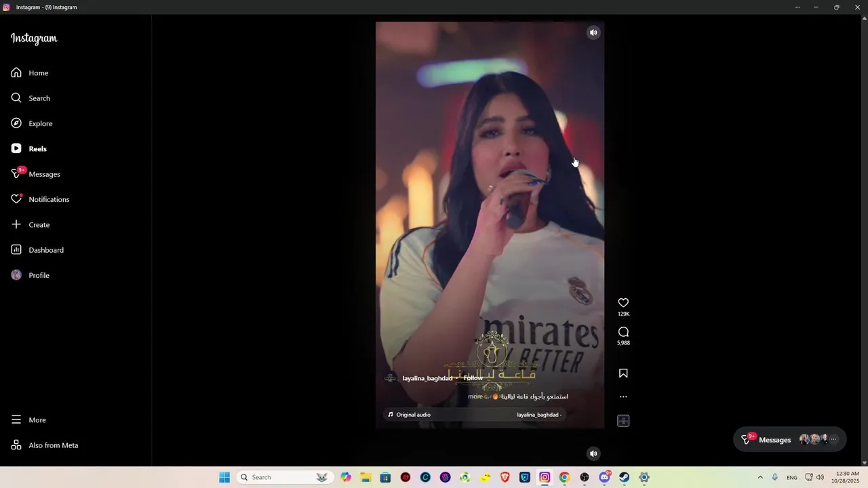Save the reel with the bookmark icon

[623, 373]
